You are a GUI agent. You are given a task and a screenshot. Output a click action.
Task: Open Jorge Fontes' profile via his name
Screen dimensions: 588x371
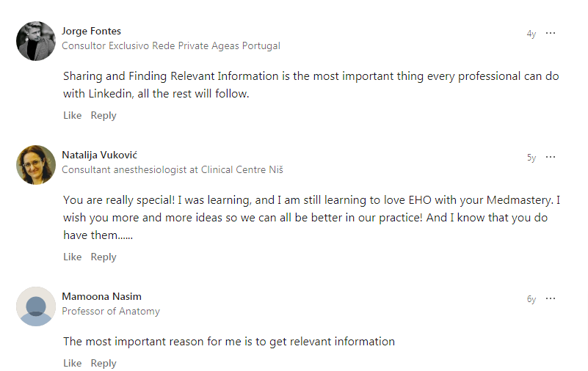coord(92,31)
